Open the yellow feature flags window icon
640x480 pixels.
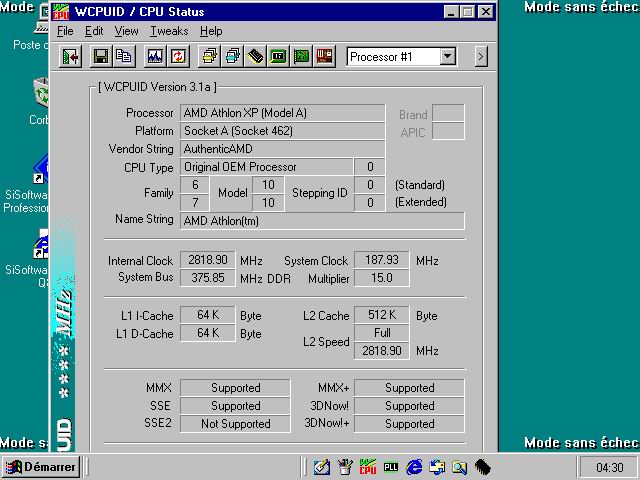209,56
